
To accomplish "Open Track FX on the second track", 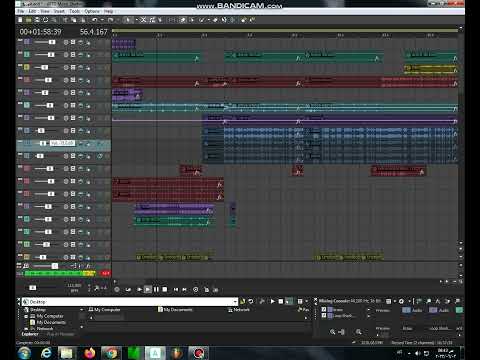I will [88, 55].
